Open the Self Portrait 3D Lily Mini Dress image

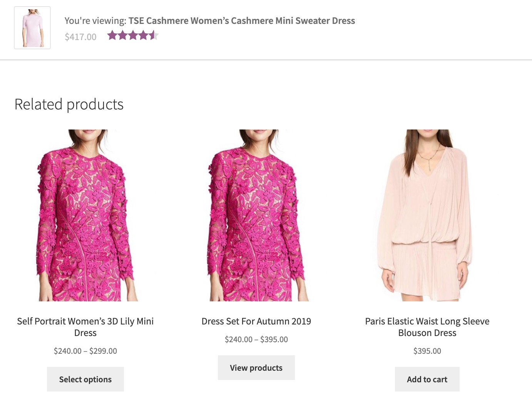click(85, 215)
